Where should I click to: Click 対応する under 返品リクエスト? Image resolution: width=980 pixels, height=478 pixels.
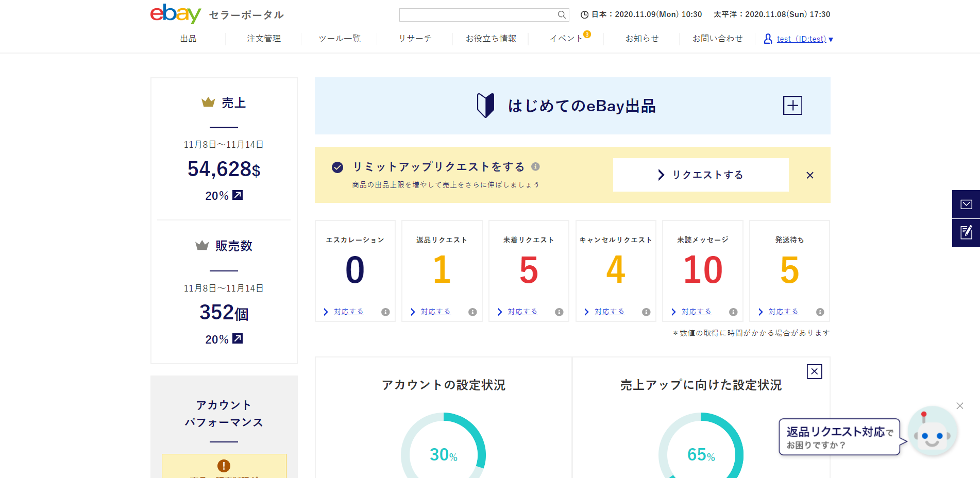(x=435, y=312)
